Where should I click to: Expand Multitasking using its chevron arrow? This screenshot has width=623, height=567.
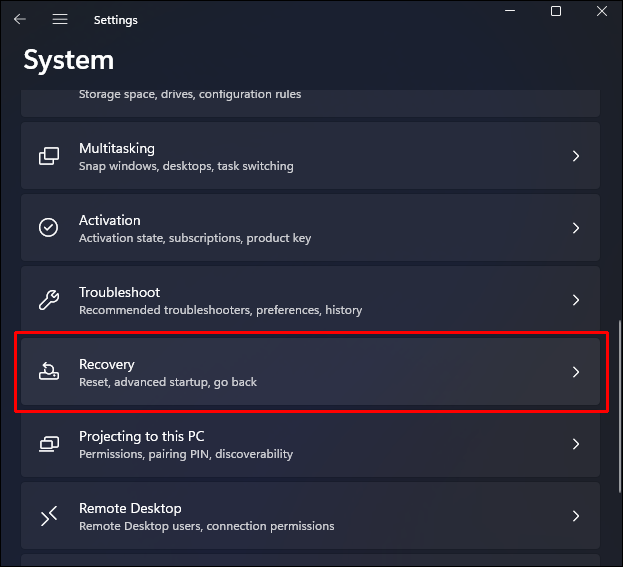(x=575, y=156)
